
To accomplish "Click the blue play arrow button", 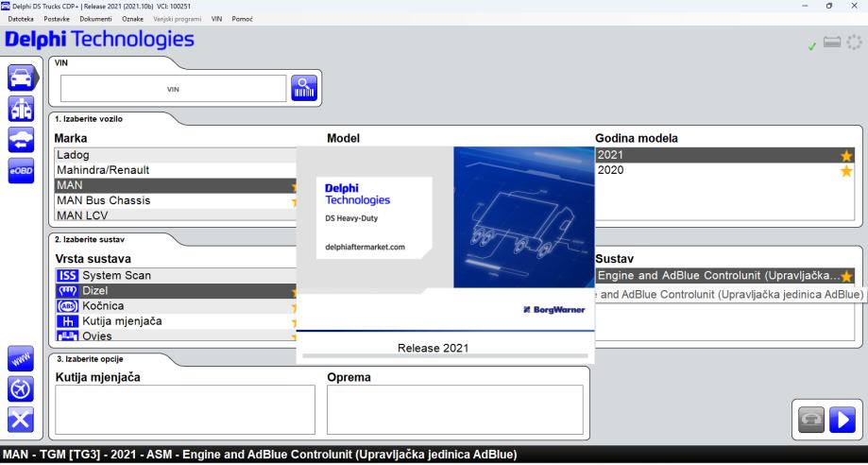I will click(x=841, y=418).
